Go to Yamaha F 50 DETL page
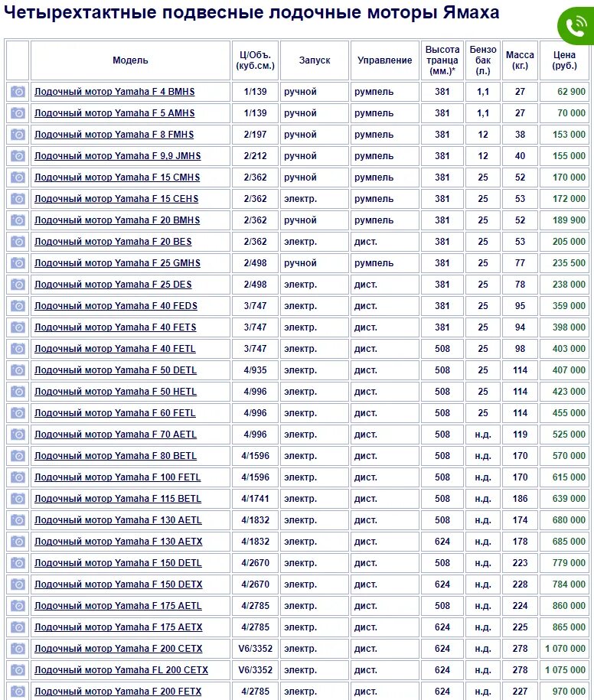 click(116, 370)
